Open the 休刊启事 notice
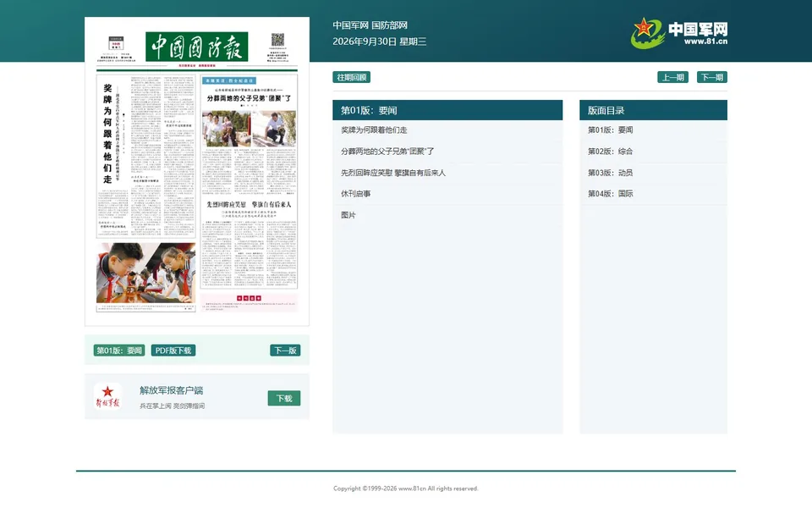This screenshot has height=508, width=812. [x=356, y=193]
